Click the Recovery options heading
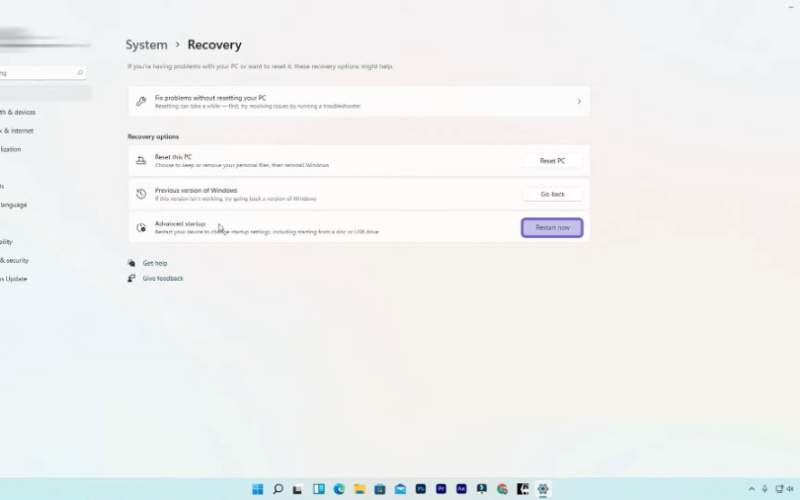This screenshot has width=800, height=500. [x=153, y=137]
